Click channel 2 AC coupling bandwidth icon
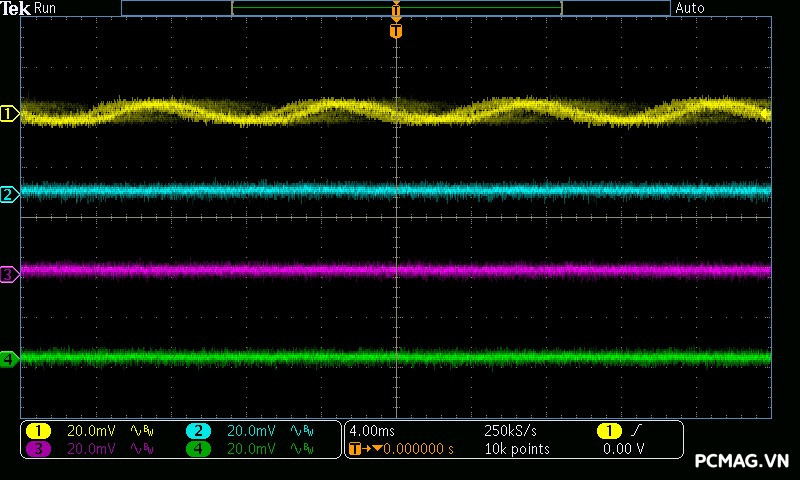 pyautogui.click(x=301, y=431)
